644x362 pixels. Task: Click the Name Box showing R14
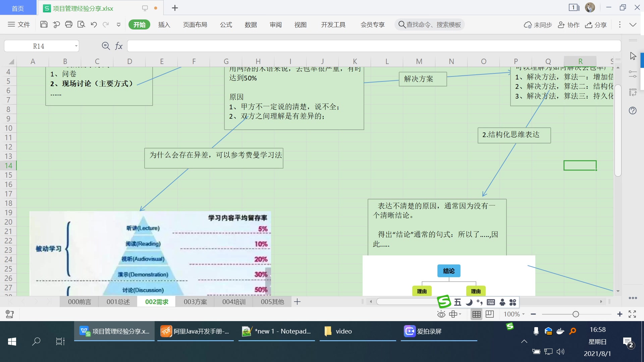39,46
